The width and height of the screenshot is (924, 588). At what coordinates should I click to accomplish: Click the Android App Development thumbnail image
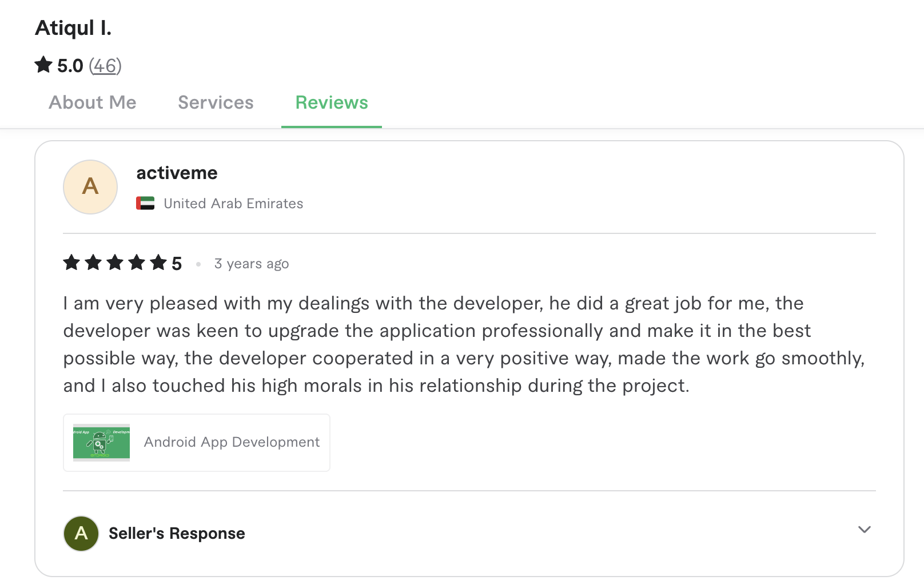(101, 442)
